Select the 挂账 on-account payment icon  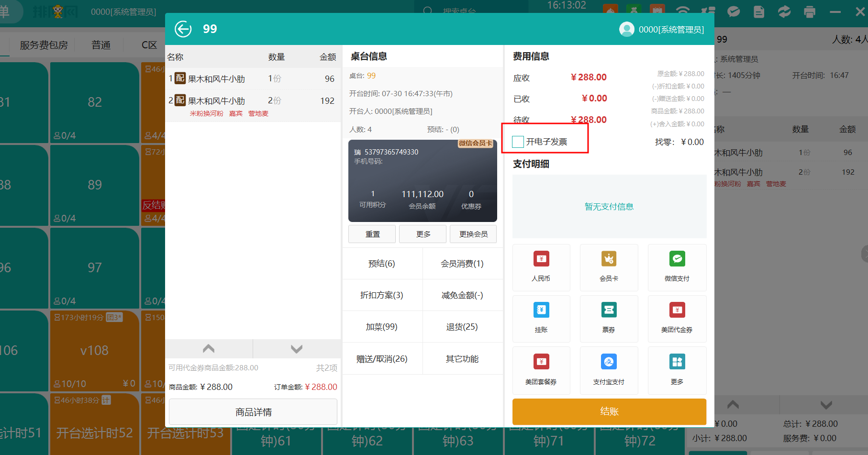click(541, 318)
